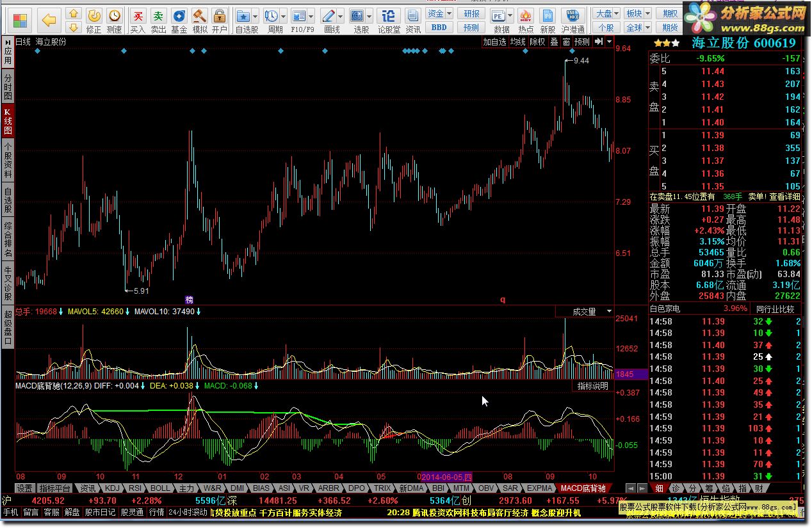This screenshot has height=528, width=812.
Task: Expand the 自选股 dropdown arrow
Action: (x=256, y=15)
